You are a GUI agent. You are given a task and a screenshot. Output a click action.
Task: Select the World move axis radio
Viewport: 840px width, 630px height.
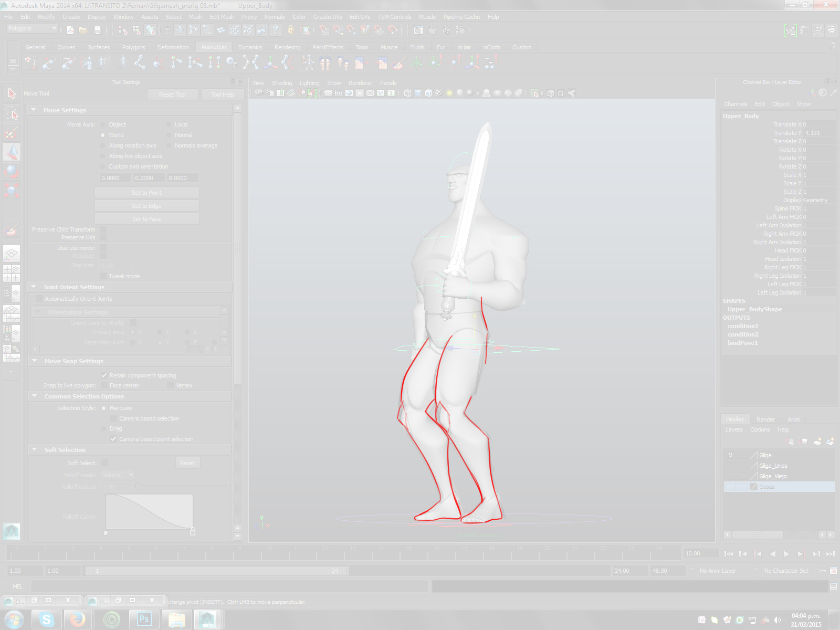(x=103, y=135)
